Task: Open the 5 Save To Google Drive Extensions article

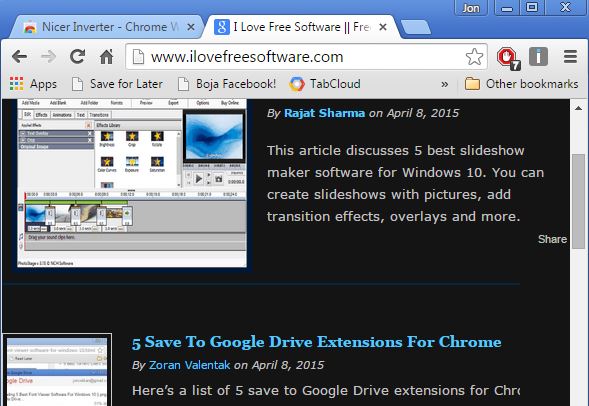Action: pyautogui.click(x=316, y=342)
